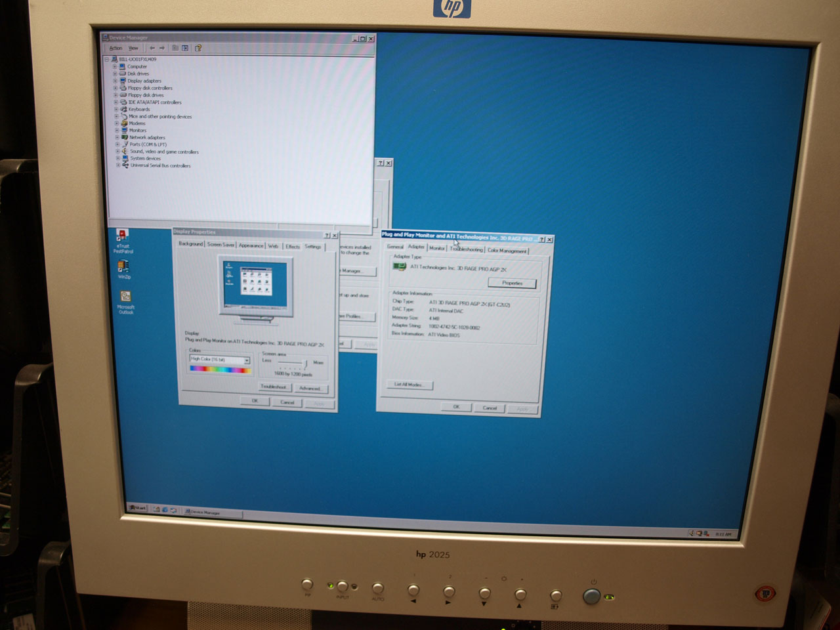Switch to the Monitor tab in adapter dialog
This screenshot has width=840, height=630.
(x=437, y=248)
